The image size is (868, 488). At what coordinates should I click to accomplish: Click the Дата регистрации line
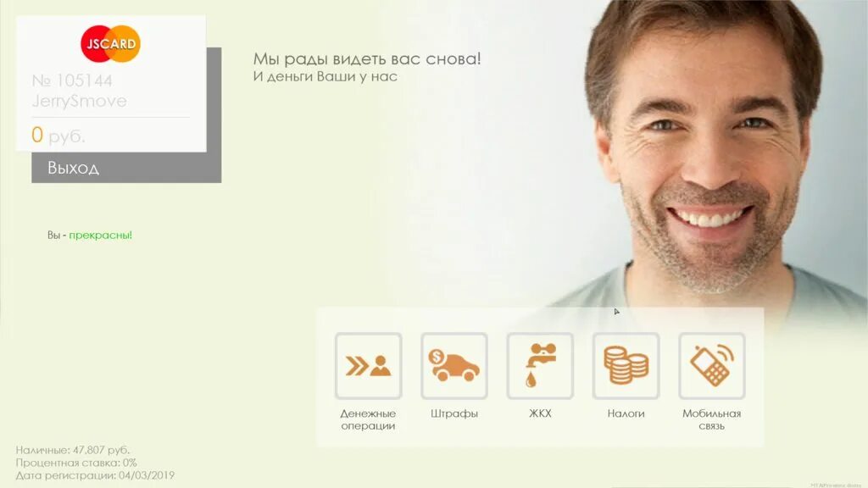[x=95, y=475]
